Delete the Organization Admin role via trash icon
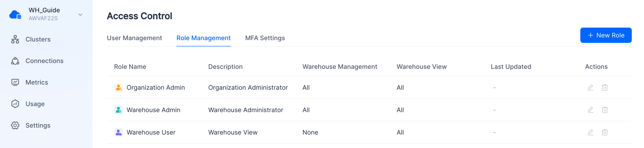 click(x=604, y=88)
